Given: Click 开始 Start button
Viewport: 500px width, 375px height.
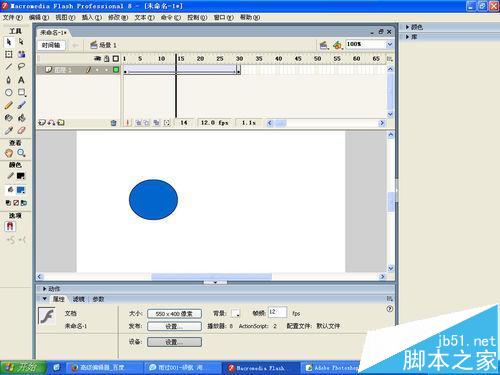Looking at the screenshot, I should (23, 367).
